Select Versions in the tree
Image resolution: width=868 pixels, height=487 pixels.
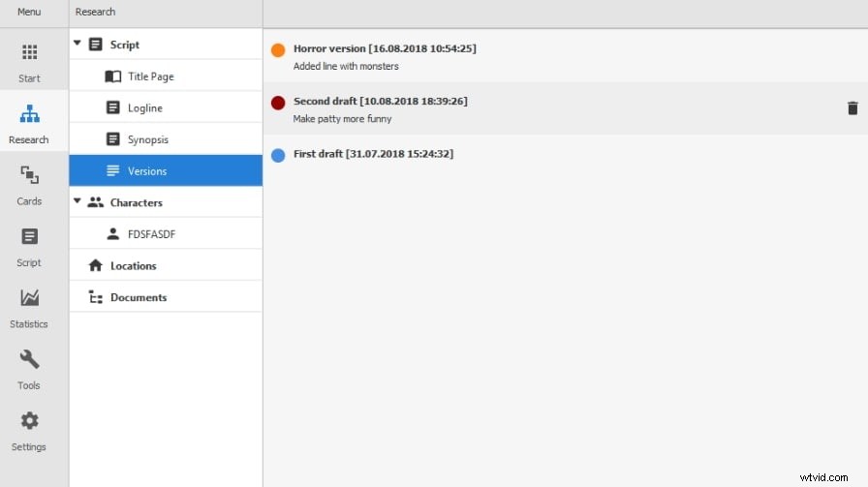[166, 170]
